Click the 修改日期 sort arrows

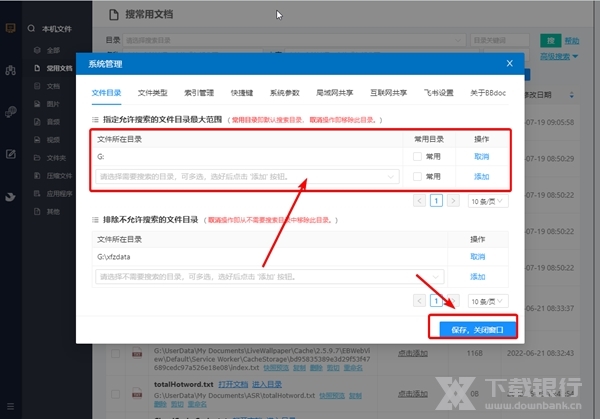click(x=571, y=95)
